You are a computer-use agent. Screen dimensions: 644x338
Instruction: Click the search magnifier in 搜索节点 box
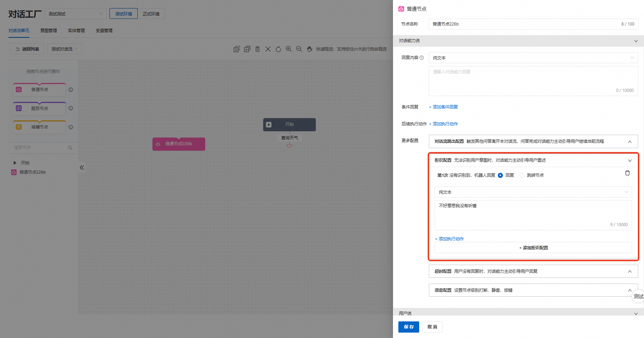70,147
